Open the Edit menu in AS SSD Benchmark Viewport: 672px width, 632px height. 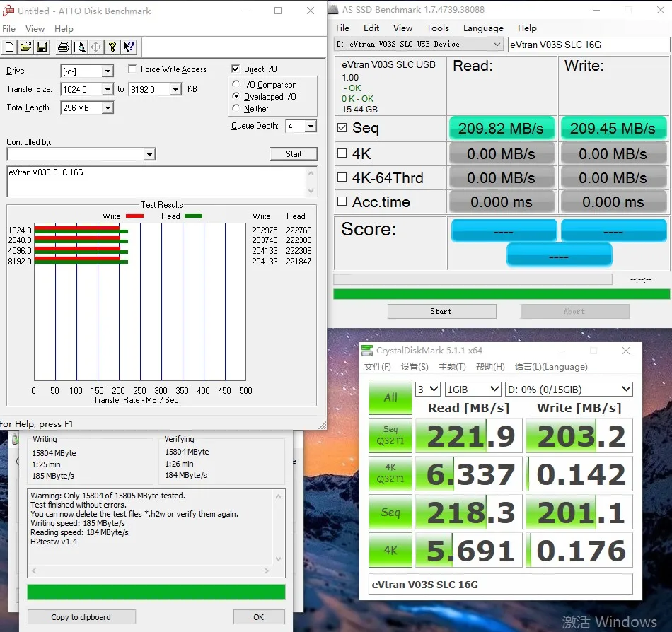(x=371, y=28)
